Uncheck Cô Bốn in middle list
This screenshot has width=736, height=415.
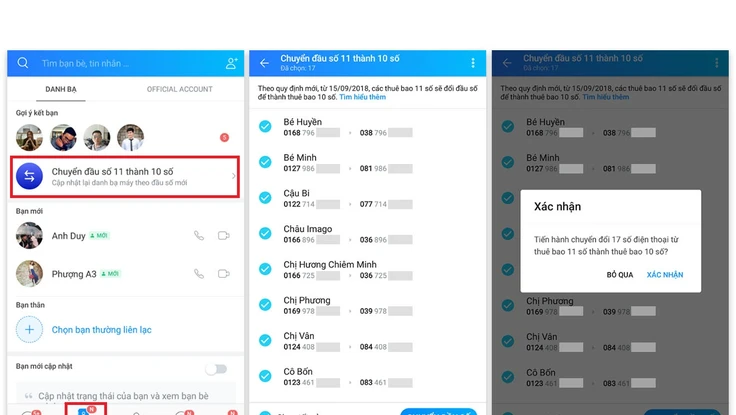(x=265, y=376)
